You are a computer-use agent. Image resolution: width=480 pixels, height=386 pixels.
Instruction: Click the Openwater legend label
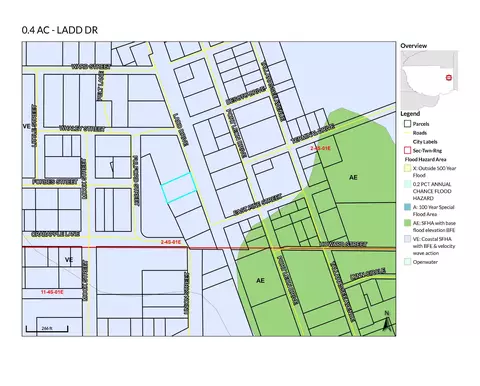pos(425,262)
